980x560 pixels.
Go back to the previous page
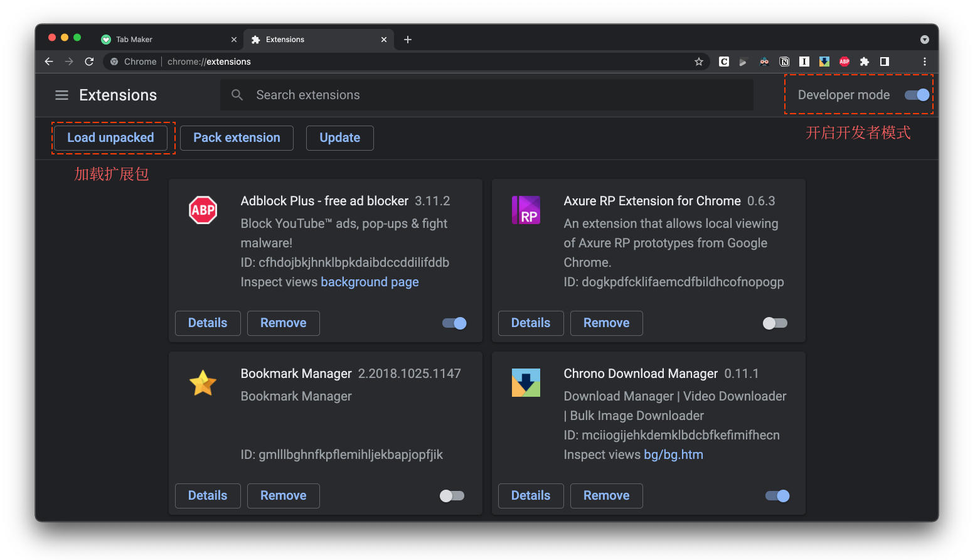(x=49, y=62)
